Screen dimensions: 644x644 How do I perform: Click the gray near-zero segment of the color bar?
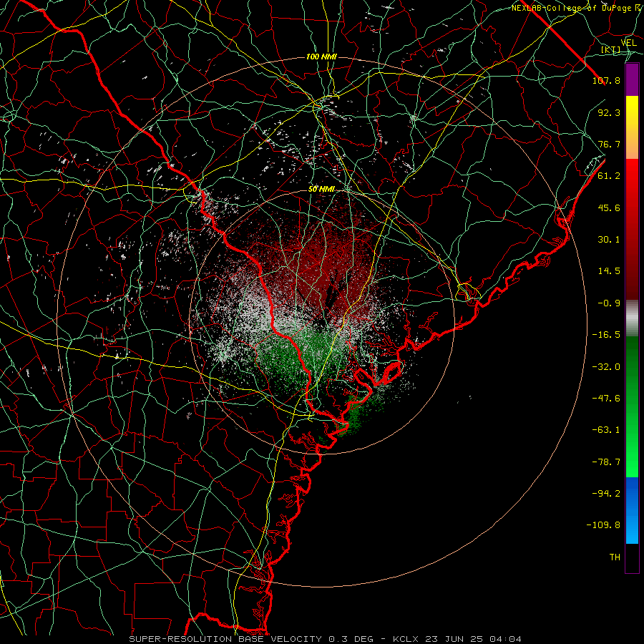click(x=632, y=318)
